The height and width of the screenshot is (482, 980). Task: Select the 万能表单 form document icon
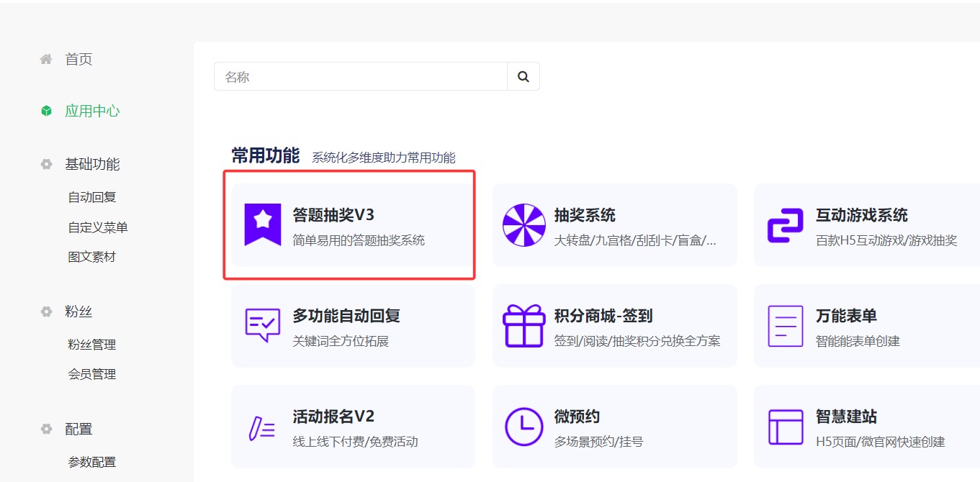tap(786, 326)
